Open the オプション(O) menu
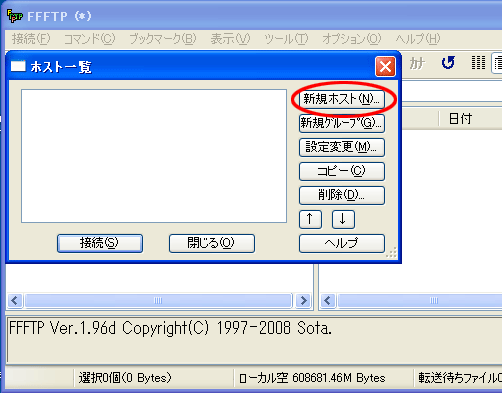Viewport: 502px width, 393px height. coord(351,39)
